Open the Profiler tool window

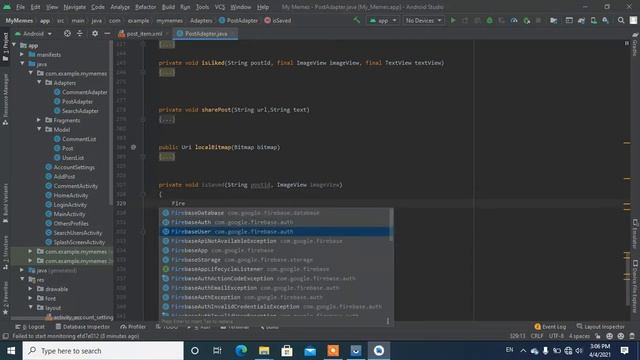133,327
